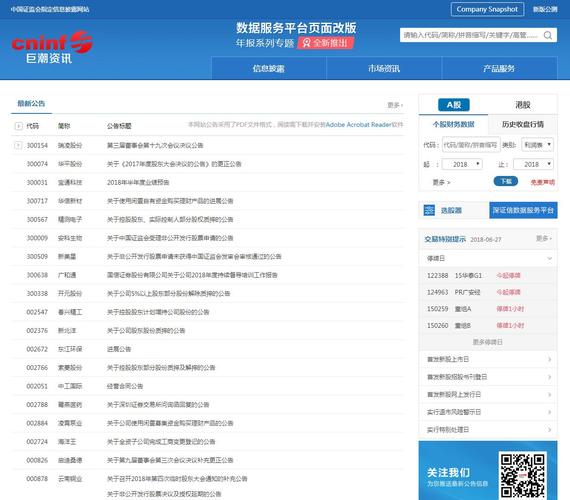The width and height of the screenshot is (570, 500).
Task: Open the 市场资讯 navigation menu
Action: tap(384, 68)
